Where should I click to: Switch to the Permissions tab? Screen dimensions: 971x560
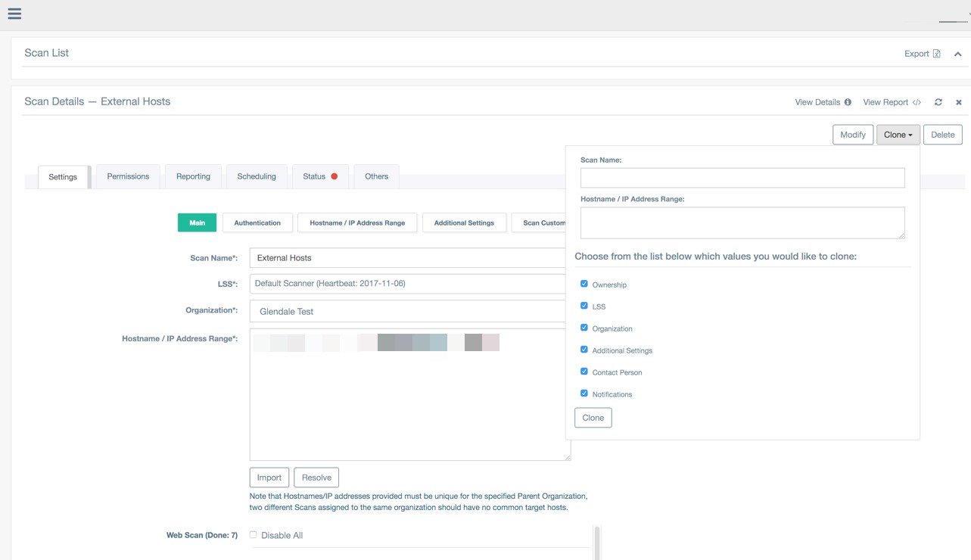click(x=128, y=176)
